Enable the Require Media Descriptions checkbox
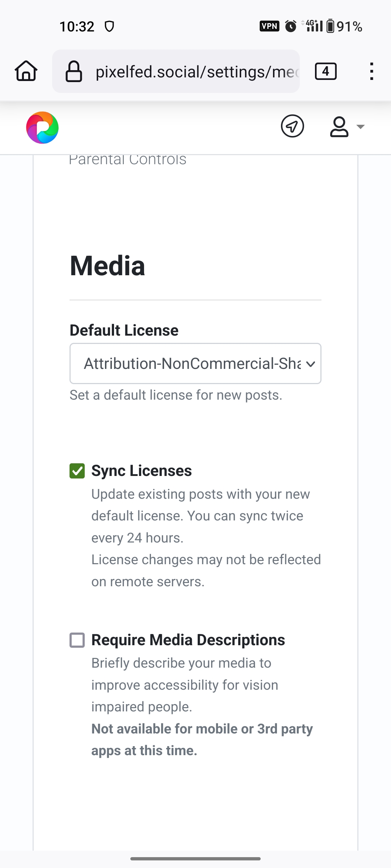The image size is (391, 868). pyautogui.click(x=77, y=640)
